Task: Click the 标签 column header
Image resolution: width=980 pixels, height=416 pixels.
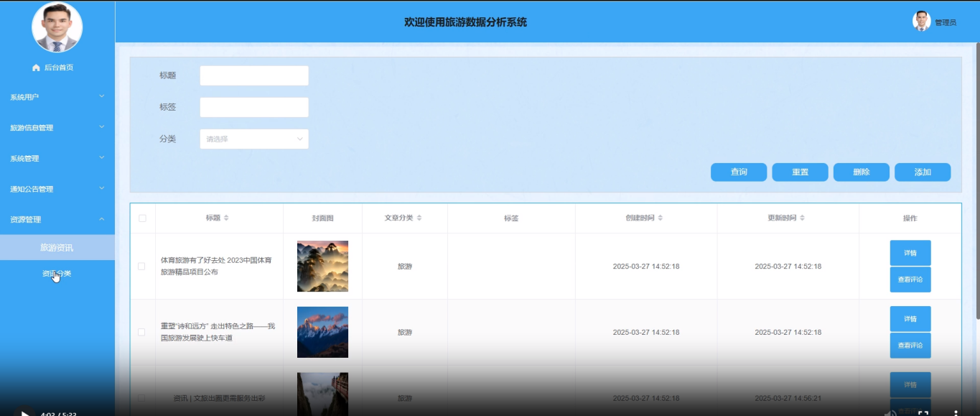Action: click(x=511, y=218)
